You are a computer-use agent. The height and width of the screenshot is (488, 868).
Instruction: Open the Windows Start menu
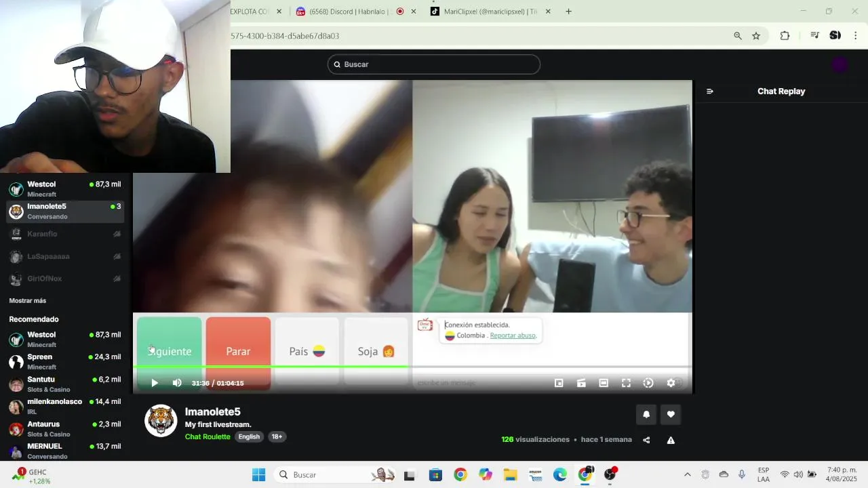[x=259, y=474]
